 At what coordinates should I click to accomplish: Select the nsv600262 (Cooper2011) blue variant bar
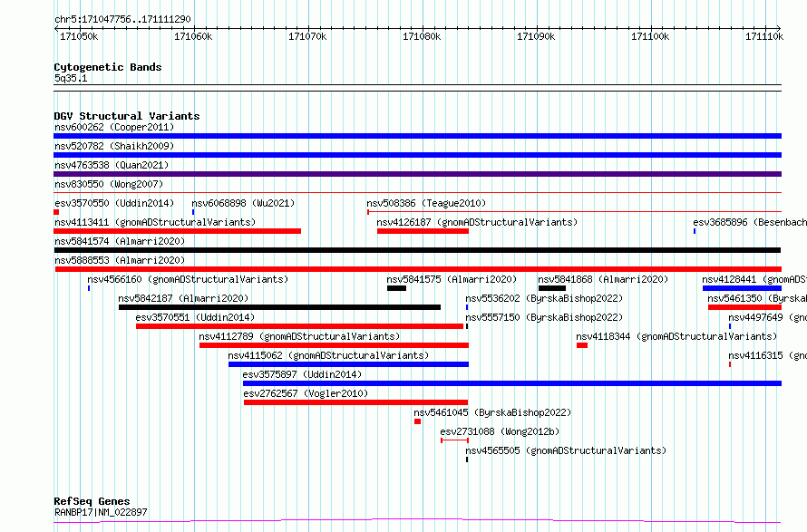click(x=417, y=136)
